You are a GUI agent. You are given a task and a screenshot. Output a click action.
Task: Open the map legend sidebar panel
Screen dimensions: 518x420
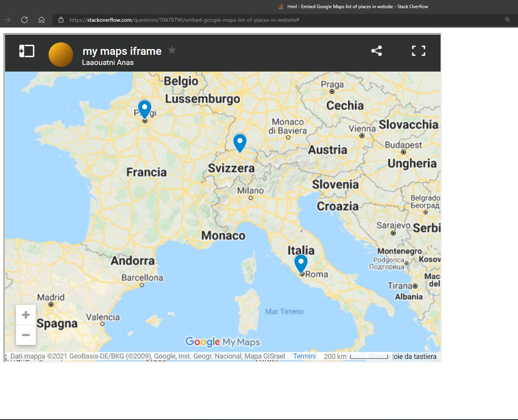(x=27, y=51)
